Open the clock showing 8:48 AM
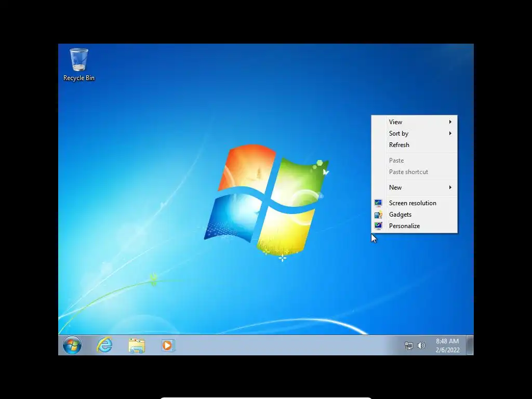 coord(447,345)
